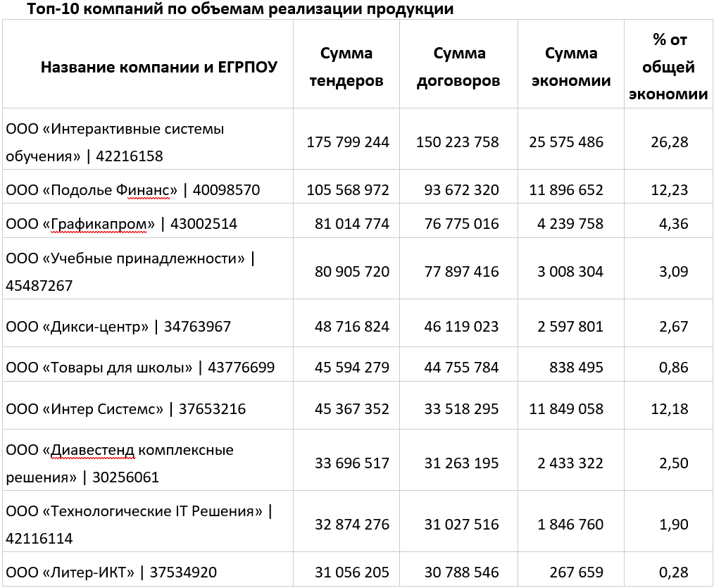Select the percentage cell 12,18

[x=670, y=408]
